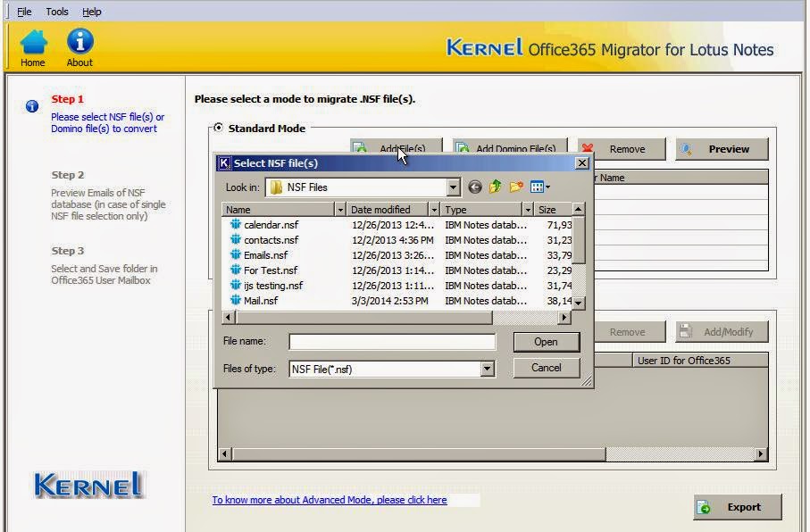This screenshot has height=532, width=810.
Task: Click the lower panel scroll-right arrow
Action: tap(760, 454)
